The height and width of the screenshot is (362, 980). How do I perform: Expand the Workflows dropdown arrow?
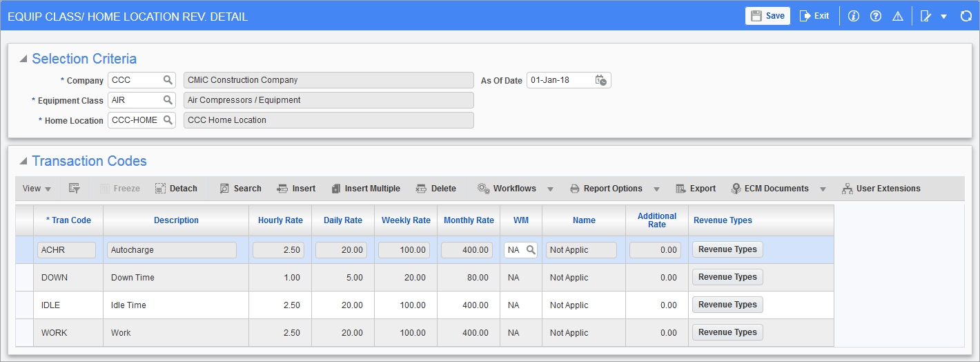551,189
